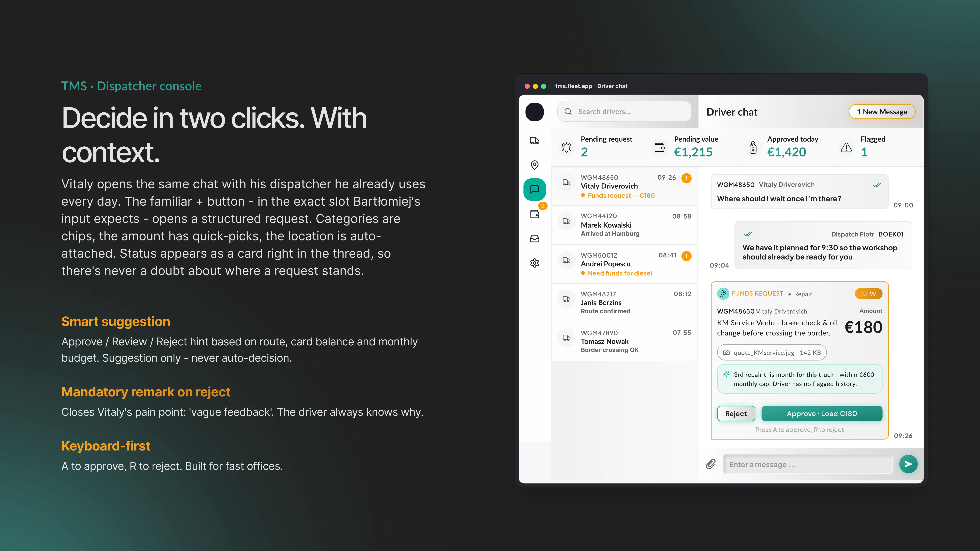
Task: Click the paperclip attachment icon
Action: [711, 464]
